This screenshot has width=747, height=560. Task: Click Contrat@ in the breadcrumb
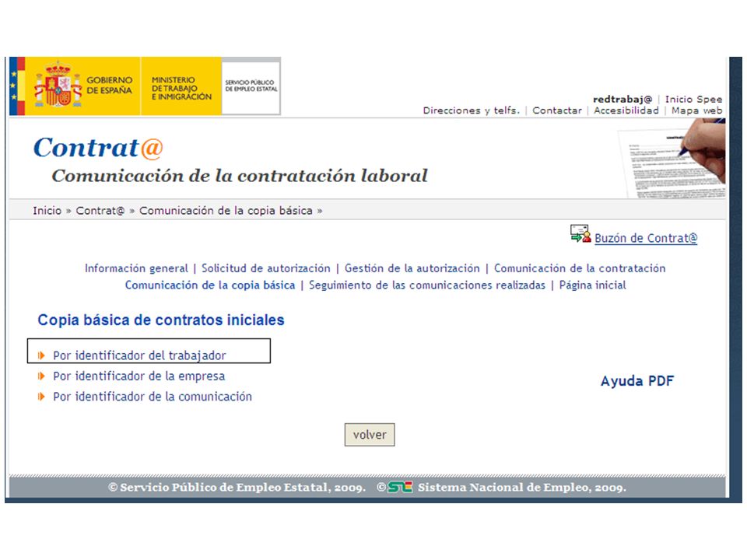point(100,211)
